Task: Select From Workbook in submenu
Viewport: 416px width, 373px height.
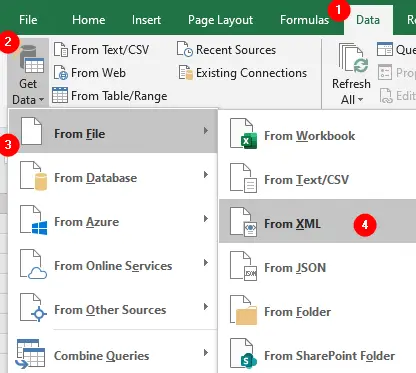Action: click(x=318, y=133)
